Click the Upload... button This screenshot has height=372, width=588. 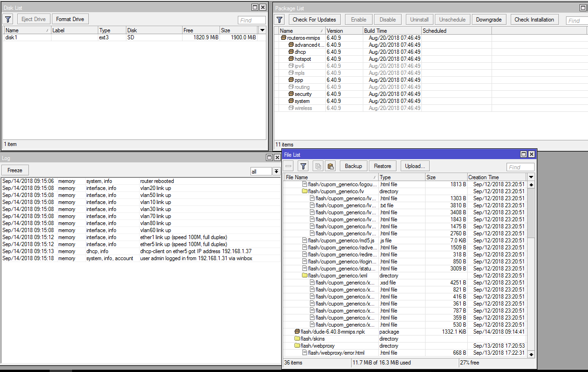(415, 166)
